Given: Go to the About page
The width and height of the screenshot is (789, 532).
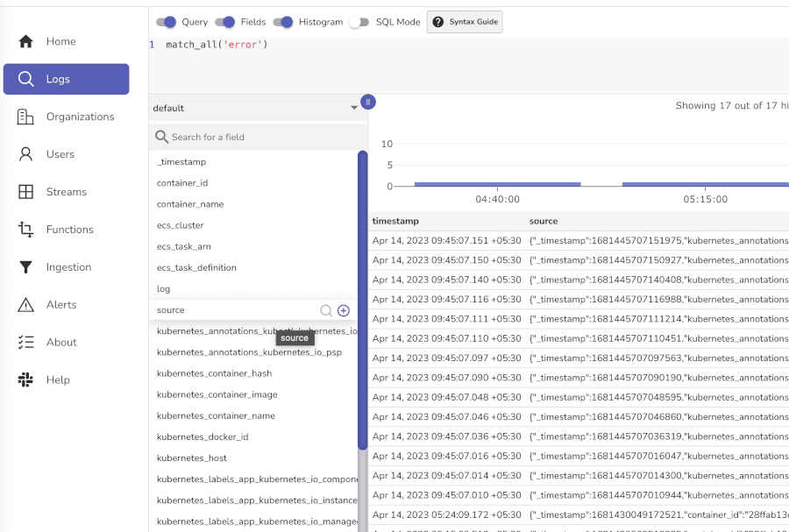Looking at the screenshot, I should pos(61,343).
